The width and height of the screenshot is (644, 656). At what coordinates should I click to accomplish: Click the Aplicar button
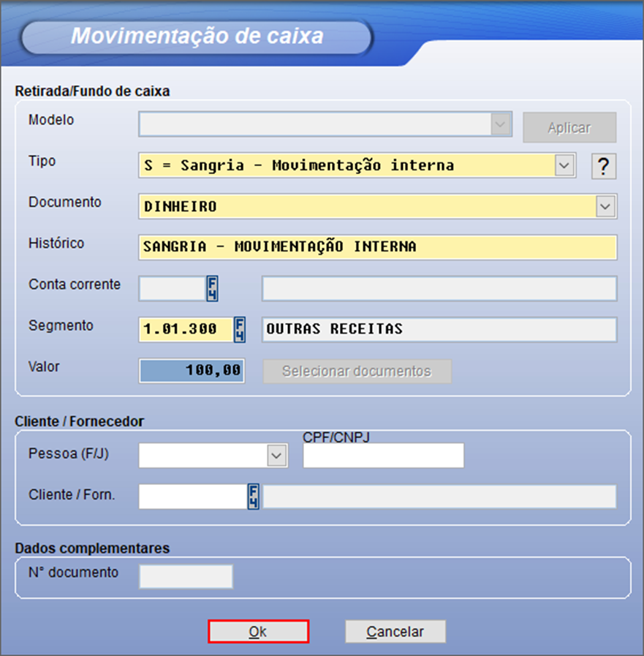tap(569, 127)
